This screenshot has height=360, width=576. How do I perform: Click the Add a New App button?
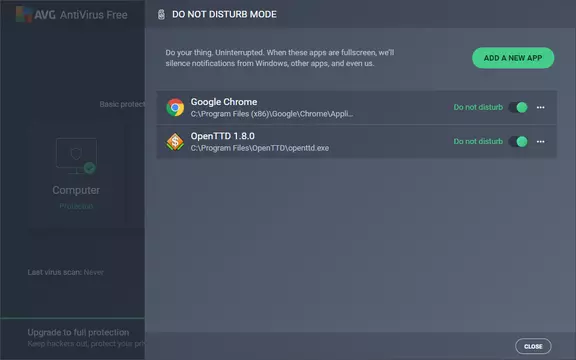pos(513,58)
